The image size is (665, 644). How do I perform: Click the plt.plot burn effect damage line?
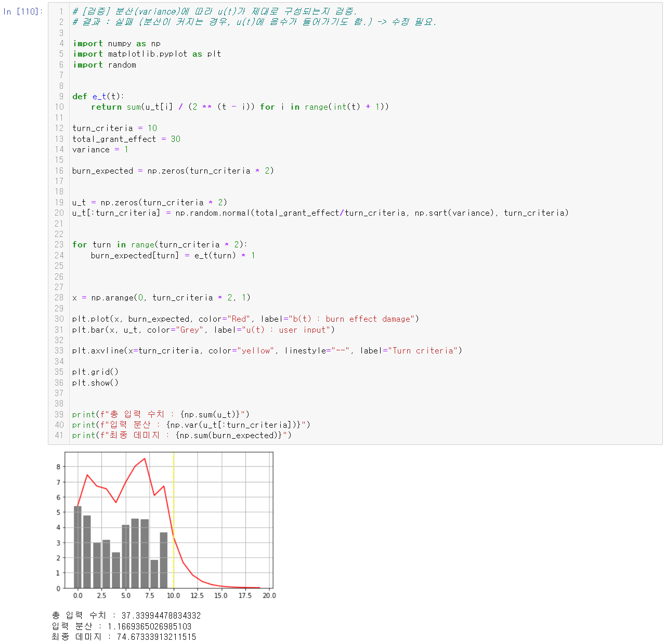tap(245, 319)
